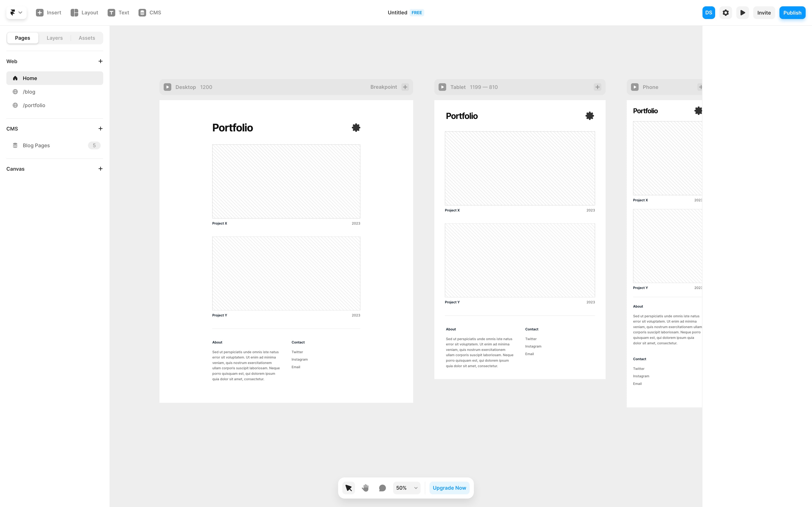Screen dimensions: 812x507
Task: Click the Framer logo
Action: coord(12,12)
